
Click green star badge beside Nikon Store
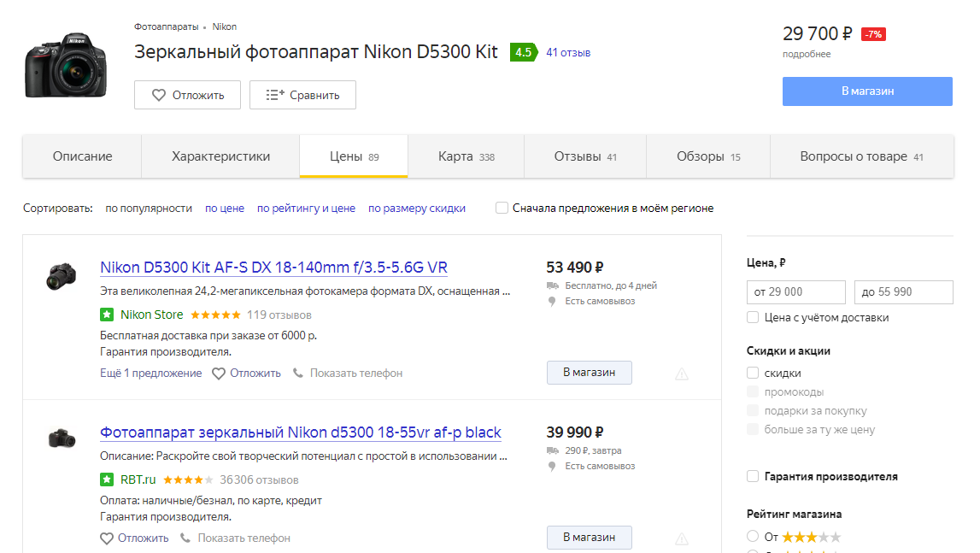(x=107, y=315)
